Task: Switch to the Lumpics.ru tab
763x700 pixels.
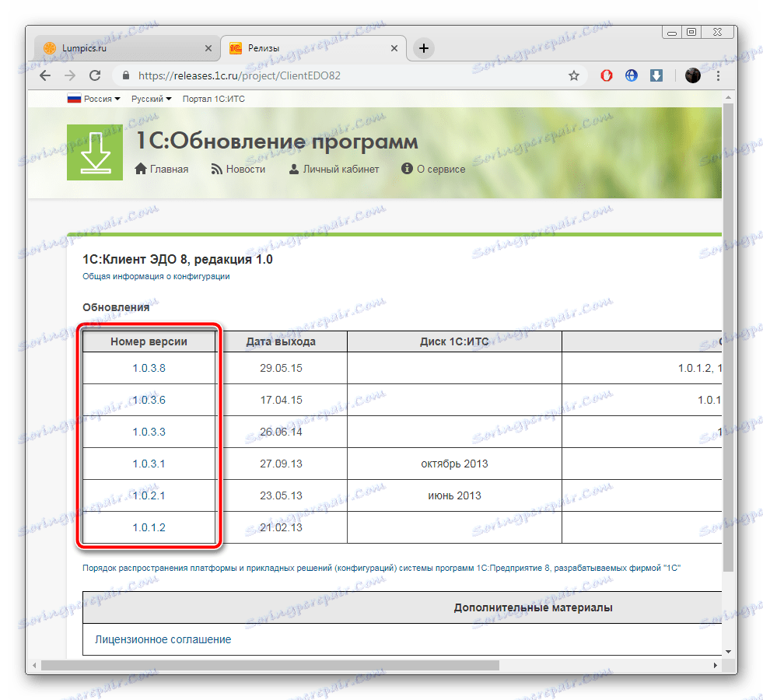Action: 128,48
